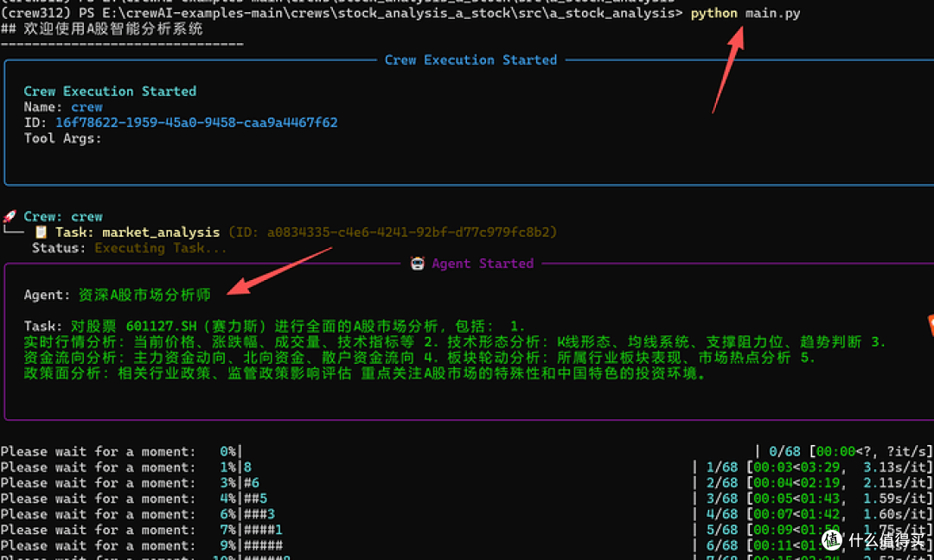Click the 9% progress indicator '#####'
This screenshot has height=560, width=934.
[x=263, y=545]
